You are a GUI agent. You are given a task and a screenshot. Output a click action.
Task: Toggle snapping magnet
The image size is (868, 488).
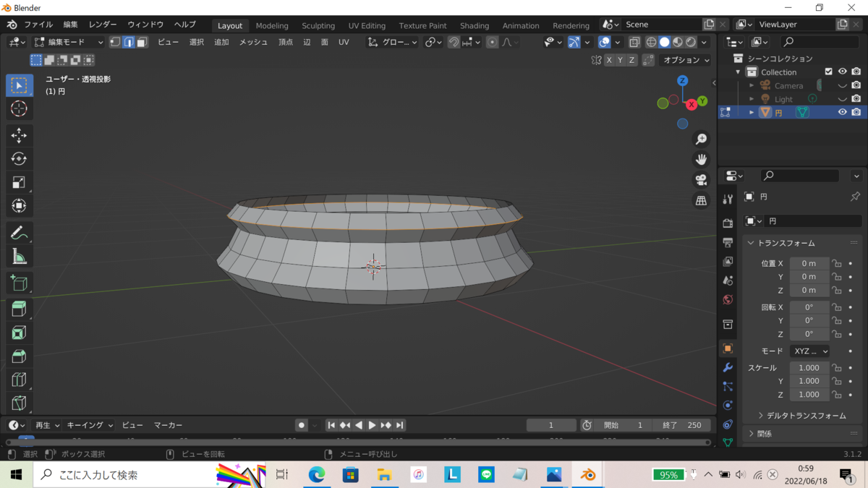(x=454, y=42)
